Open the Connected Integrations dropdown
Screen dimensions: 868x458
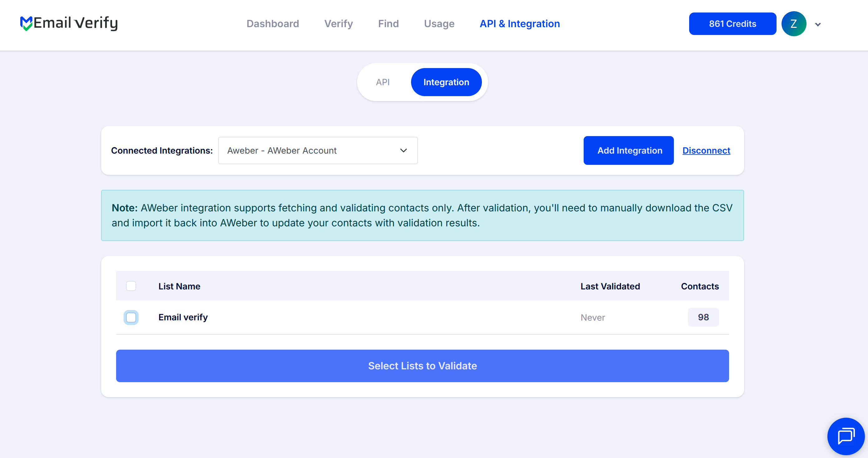click(318, 150)
